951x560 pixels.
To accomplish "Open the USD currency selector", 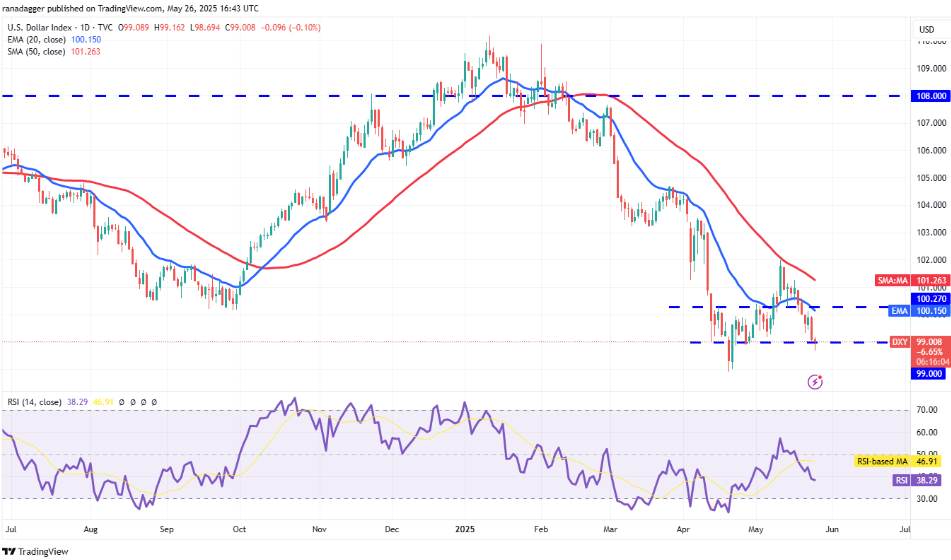I will coord(927,29).
